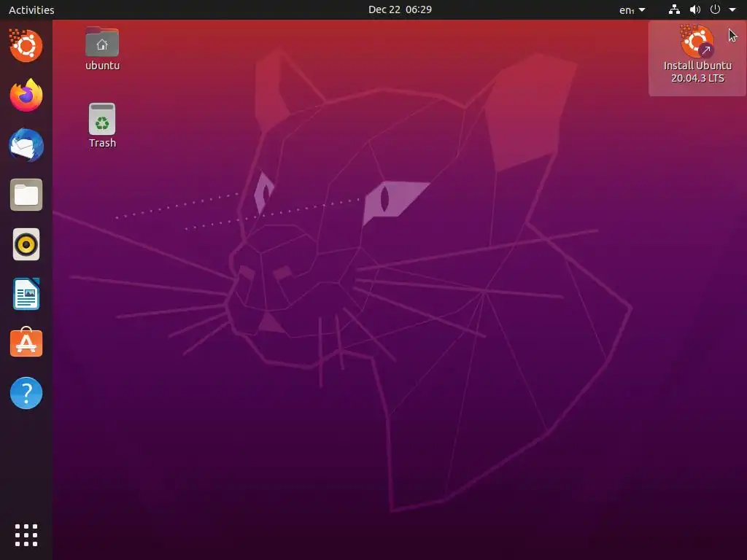Open Thunderbird Mail from the dock
747x560 pixels.
26,145
